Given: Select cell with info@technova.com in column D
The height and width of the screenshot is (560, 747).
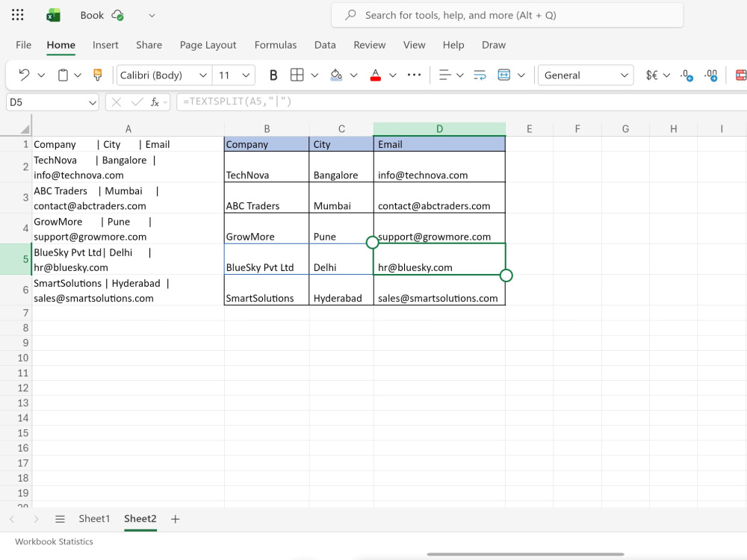Looking at the screenshot, I should pos(439,167).
